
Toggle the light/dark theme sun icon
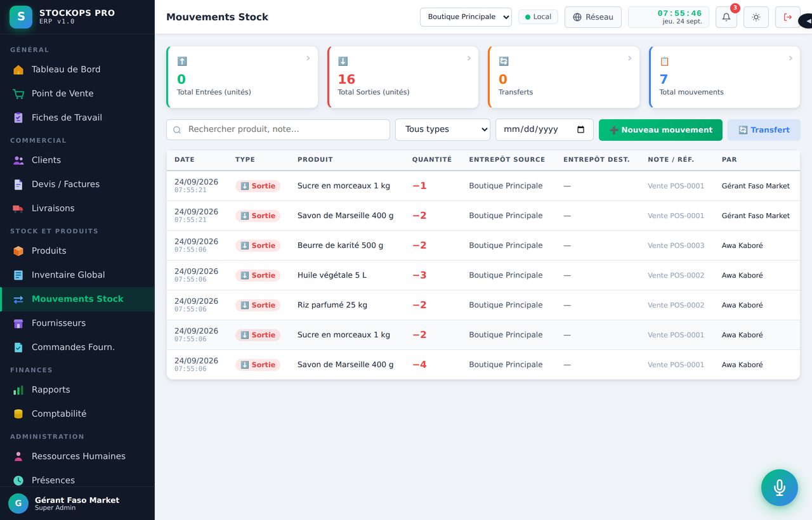pyautogui.click(x=756, y=17)
